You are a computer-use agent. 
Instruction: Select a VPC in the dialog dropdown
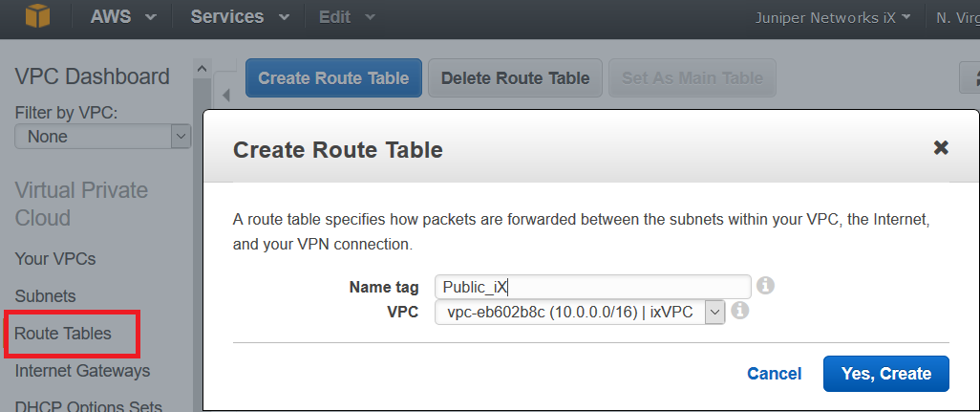click(x=580, y=312)
